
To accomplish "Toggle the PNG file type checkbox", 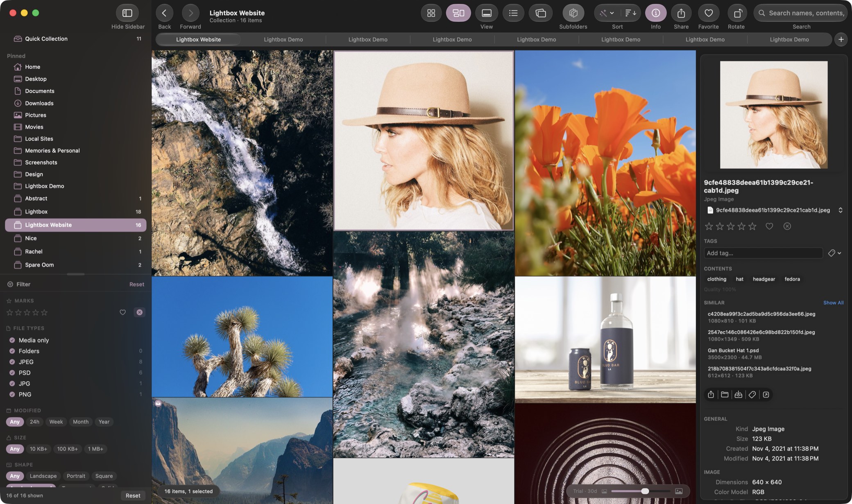I will (x=12, y=394).
